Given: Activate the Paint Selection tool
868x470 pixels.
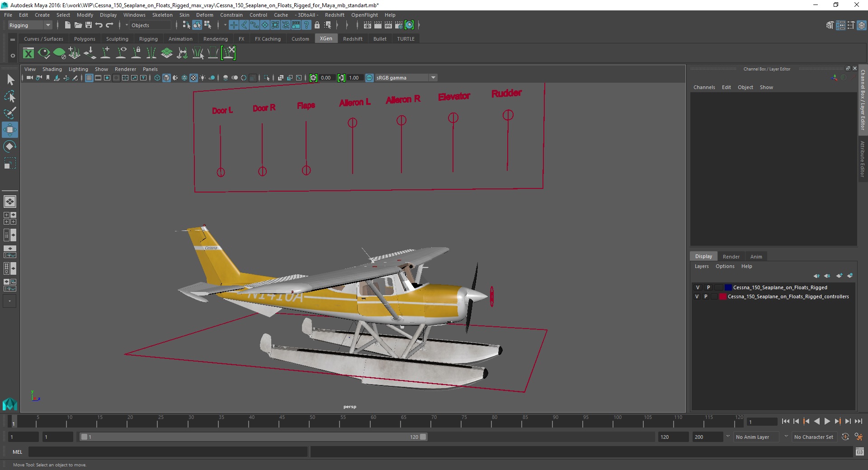Looking at the screenshot, I should [10, 113].
